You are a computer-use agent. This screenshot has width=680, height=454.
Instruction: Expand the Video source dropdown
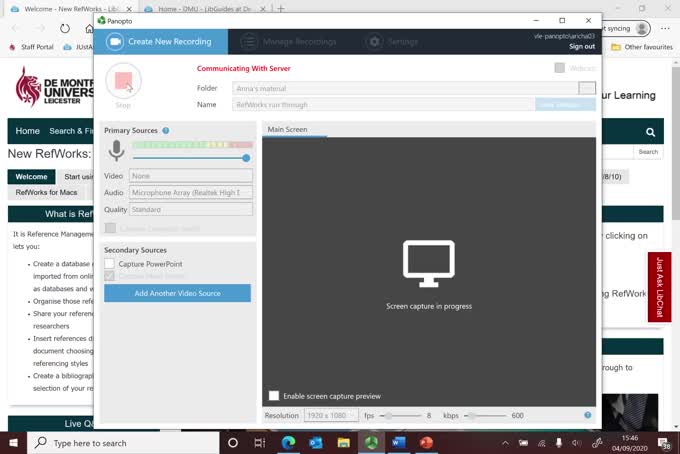tap(191, 176)
